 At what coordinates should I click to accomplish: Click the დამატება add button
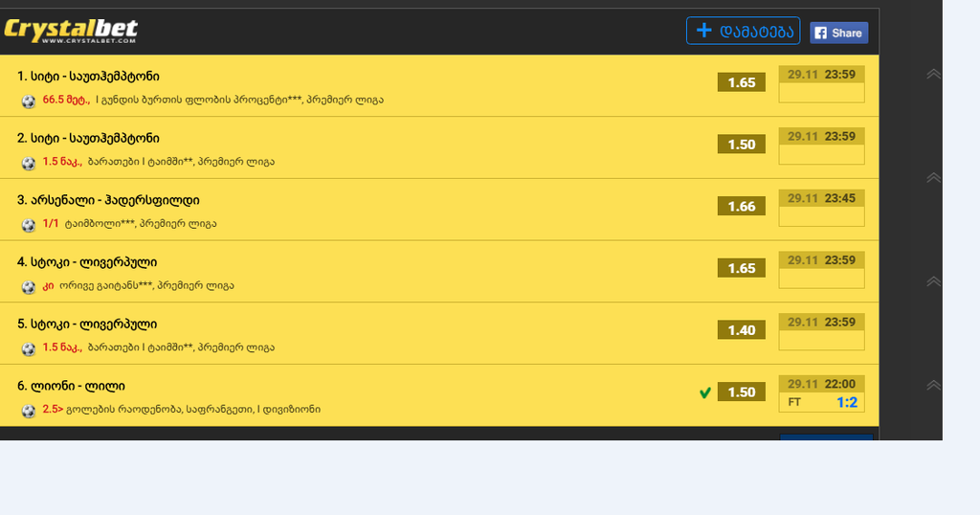pyautogui.click(x=743, y=31)
